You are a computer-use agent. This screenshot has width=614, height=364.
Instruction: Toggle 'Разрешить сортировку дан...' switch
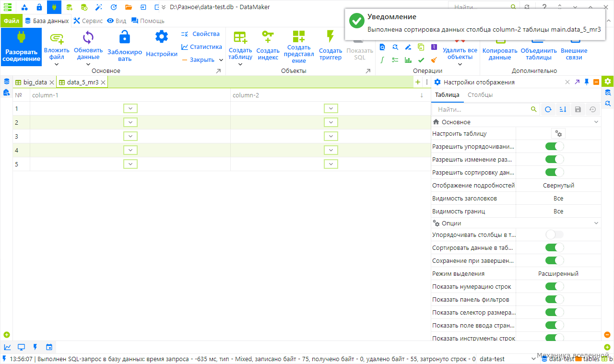(555, 172)
